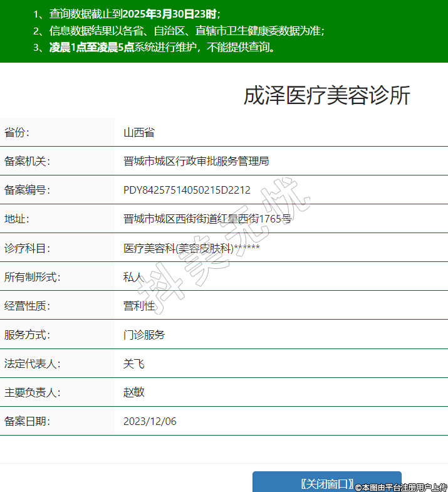448x492 pixels.
Task: Click the 法定代表人 field label
Action: [32, 364]
